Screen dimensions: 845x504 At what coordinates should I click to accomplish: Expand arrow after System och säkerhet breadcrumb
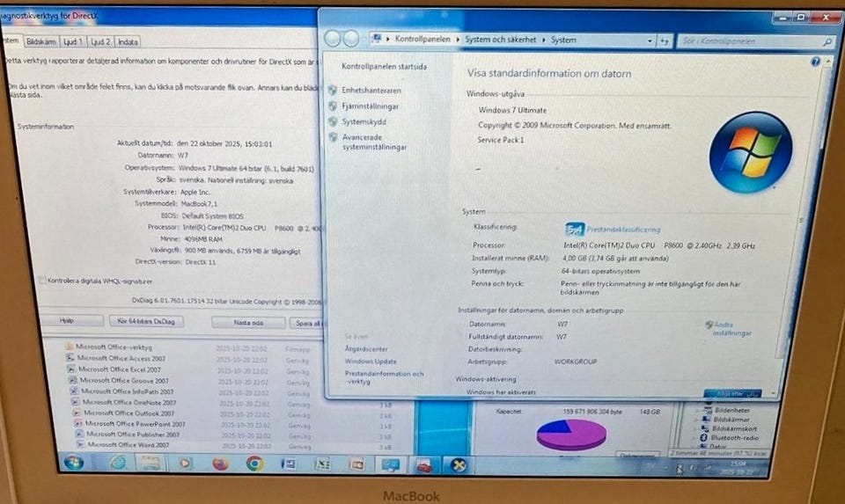click(x=543, y=40)
